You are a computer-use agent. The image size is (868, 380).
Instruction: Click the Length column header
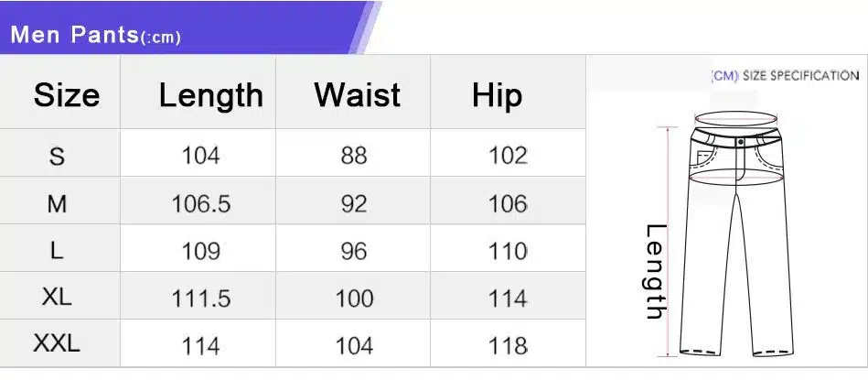click(210, 95)
